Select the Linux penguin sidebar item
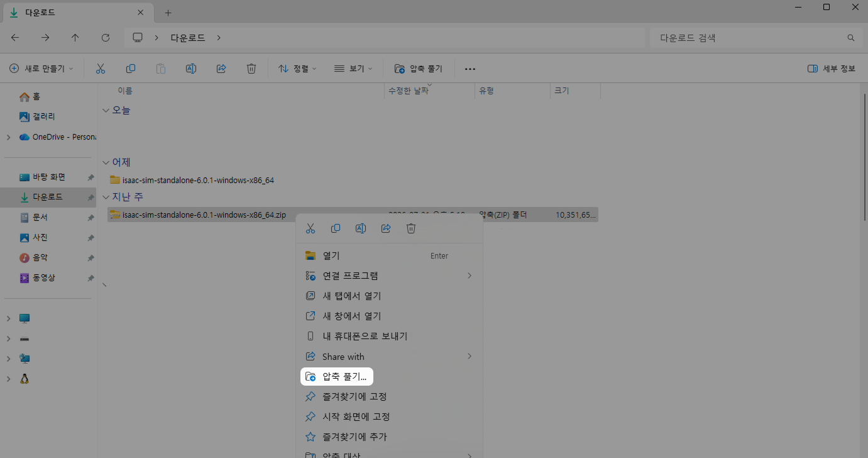 [x=25, y=379]
